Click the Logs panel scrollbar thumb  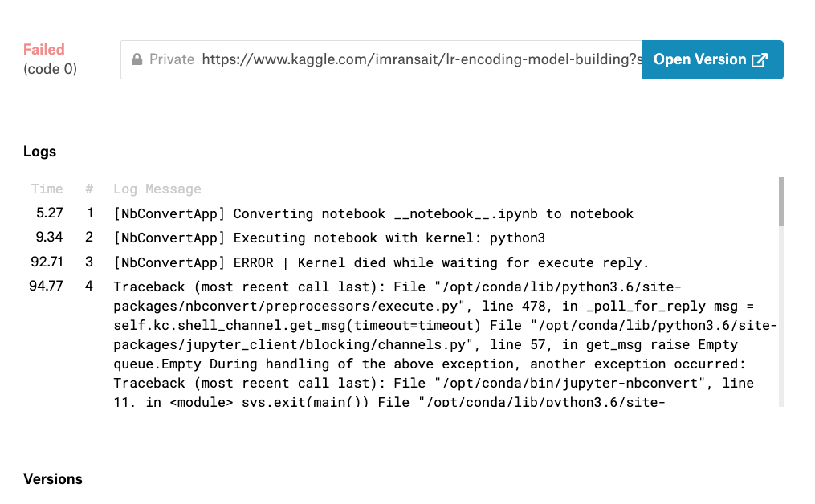[781, 201]
